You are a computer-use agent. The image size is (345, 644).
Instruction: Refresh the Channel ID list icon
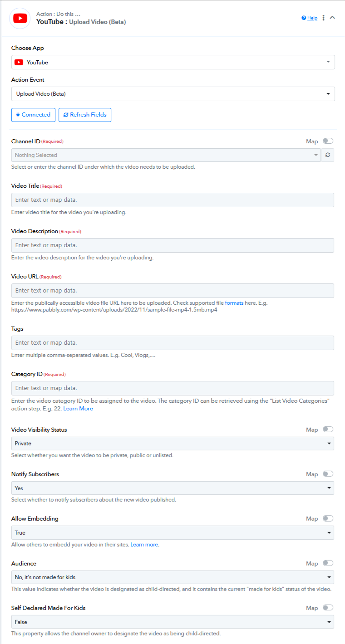(x=327, y=155)
